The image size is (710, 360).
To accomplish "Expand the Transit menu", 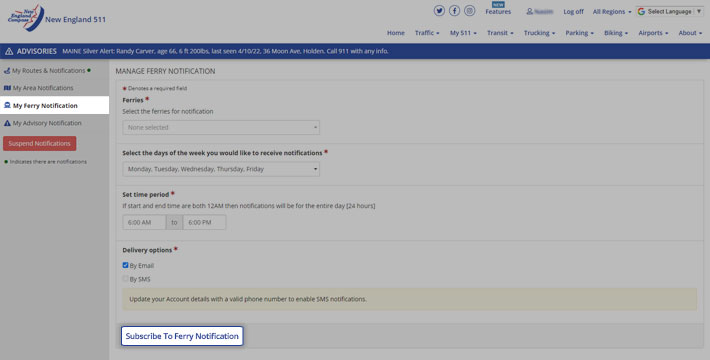I will coord(500,33).
